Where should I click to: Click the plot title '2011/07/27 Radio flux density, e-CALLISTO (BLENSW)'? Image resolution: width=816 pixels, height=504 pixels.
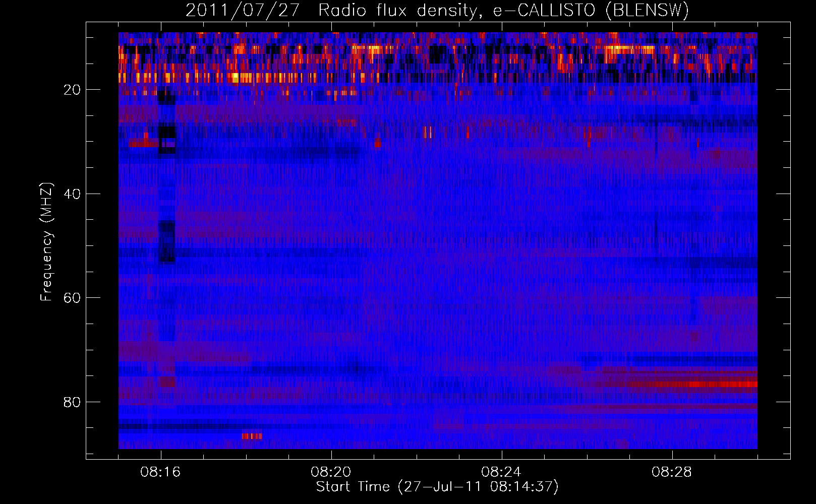[x=437, y=10]
